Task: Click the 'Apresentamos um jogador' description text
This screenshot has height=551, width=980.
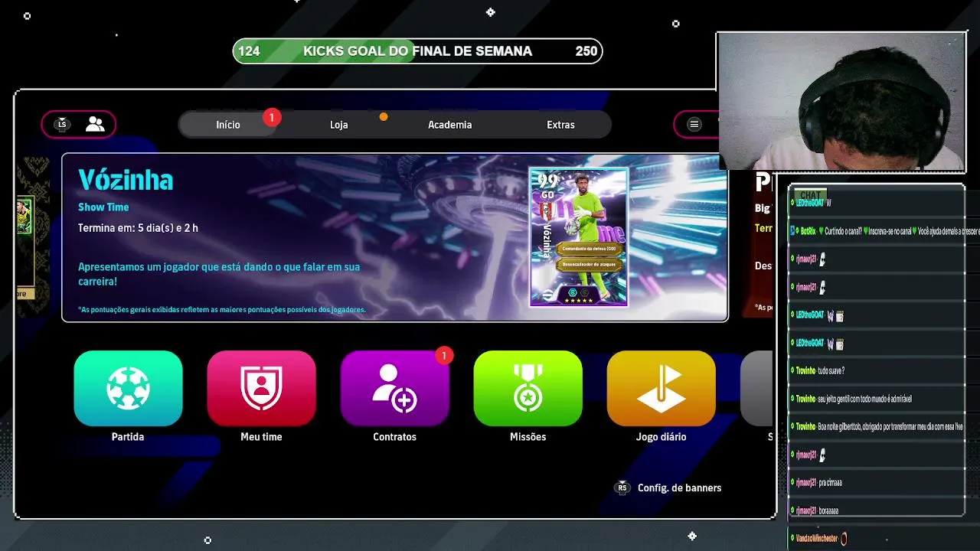Action: click(x=219, y=274)
